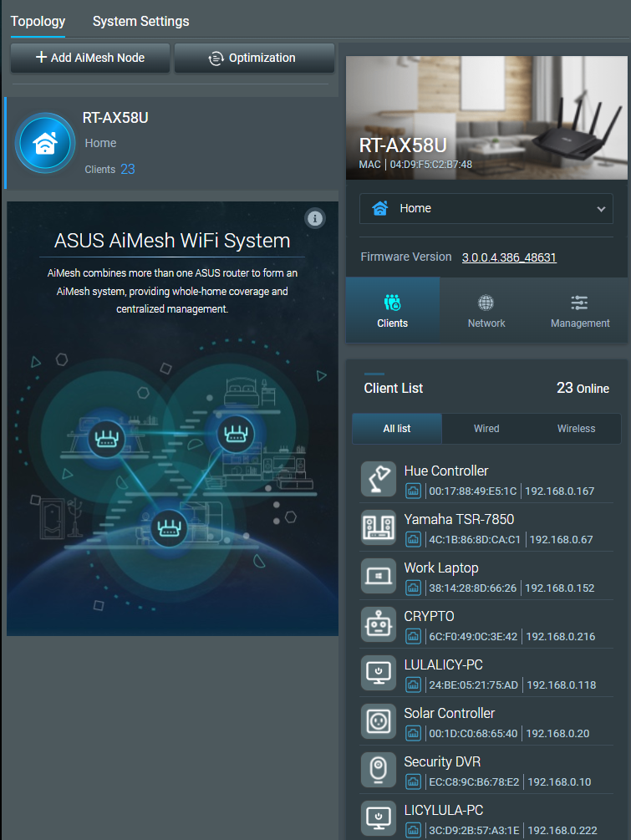Click the Yamaha TSR-7850 speaker icon
Viewport: 631px width, 840px height.
point(378,527)
